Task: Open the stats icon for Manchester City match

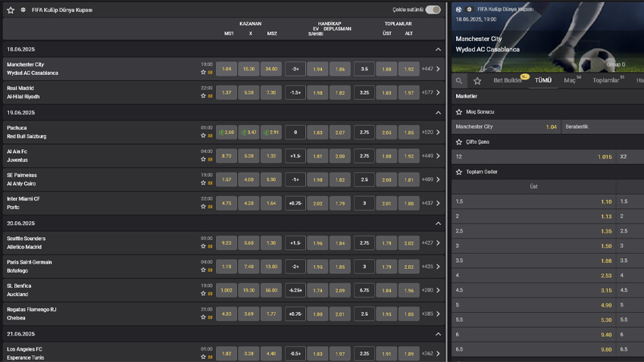Action: point(211,73)
